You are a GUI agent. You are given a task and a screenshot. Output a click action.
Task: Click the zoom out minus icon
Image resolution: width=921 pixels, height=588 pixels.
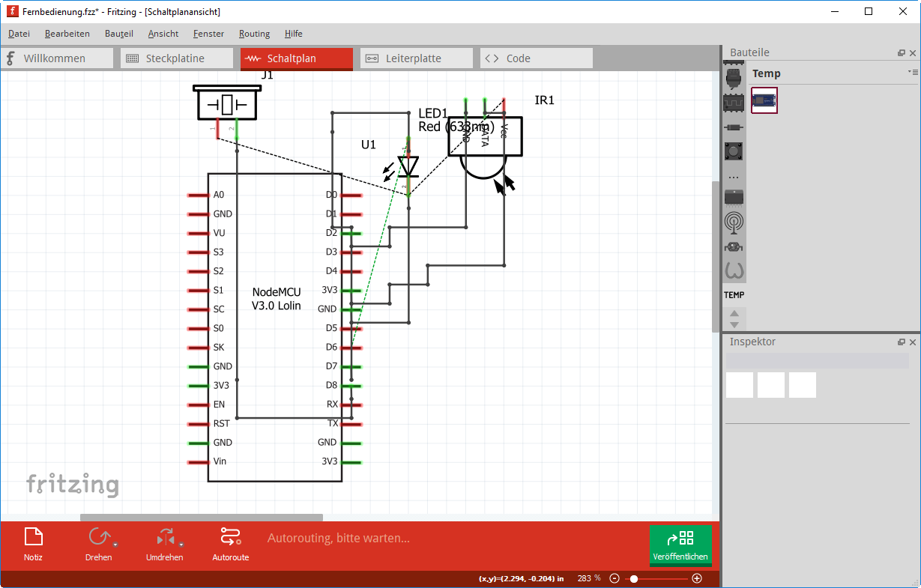click(614, 578)
